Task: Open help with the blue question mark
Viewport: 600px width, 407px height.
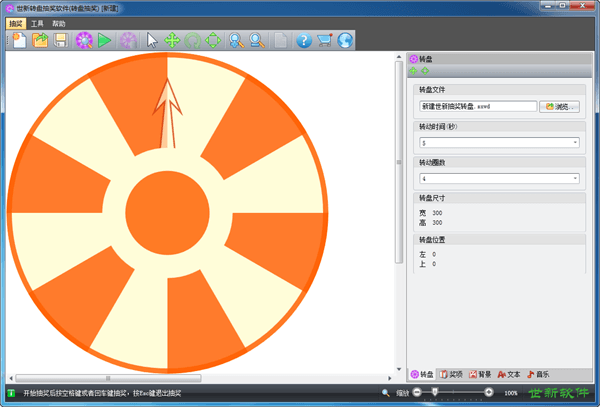Action: click(x=304, y=40)
